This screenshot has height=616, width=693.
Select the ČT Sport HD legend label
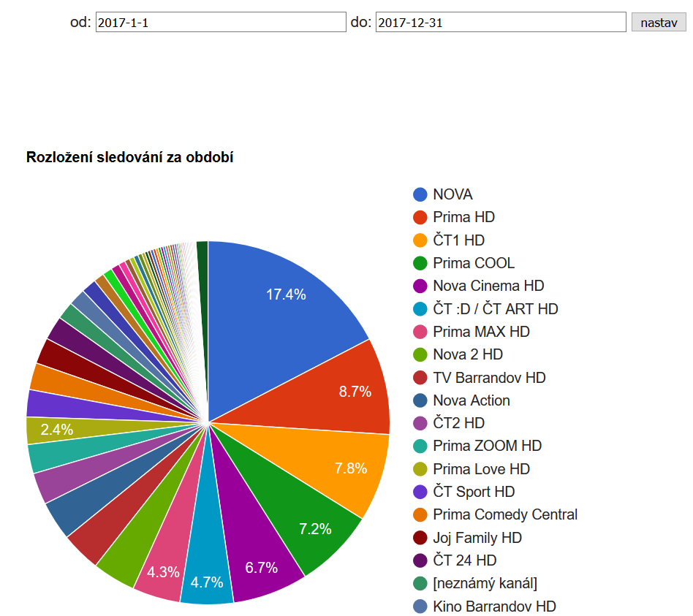click(474, 491)
